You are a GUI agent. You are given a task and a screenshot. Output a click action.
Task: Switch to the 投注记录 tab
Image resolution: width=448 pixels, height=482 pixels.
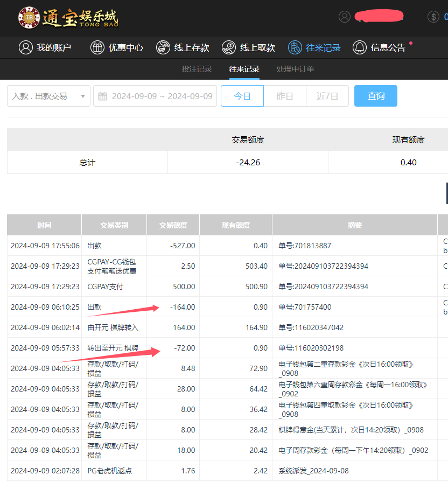[197, 69]
